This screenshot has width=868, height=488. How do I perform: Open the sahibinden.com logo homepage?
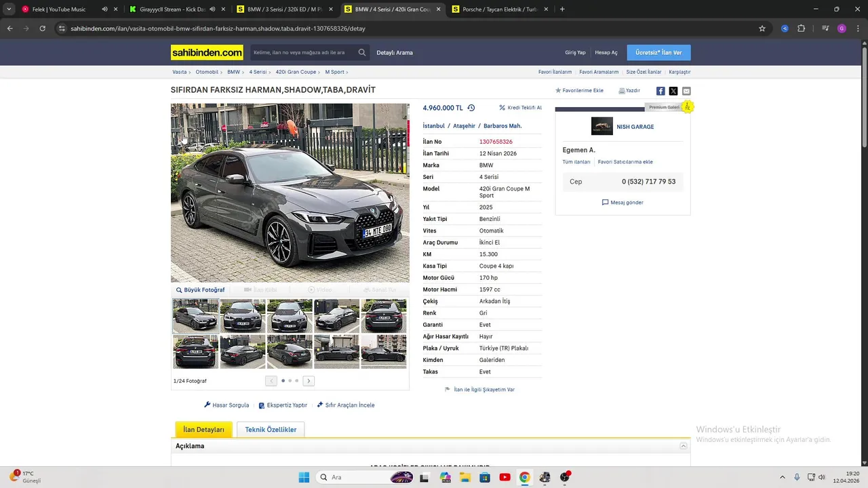[x=207, y=52]
